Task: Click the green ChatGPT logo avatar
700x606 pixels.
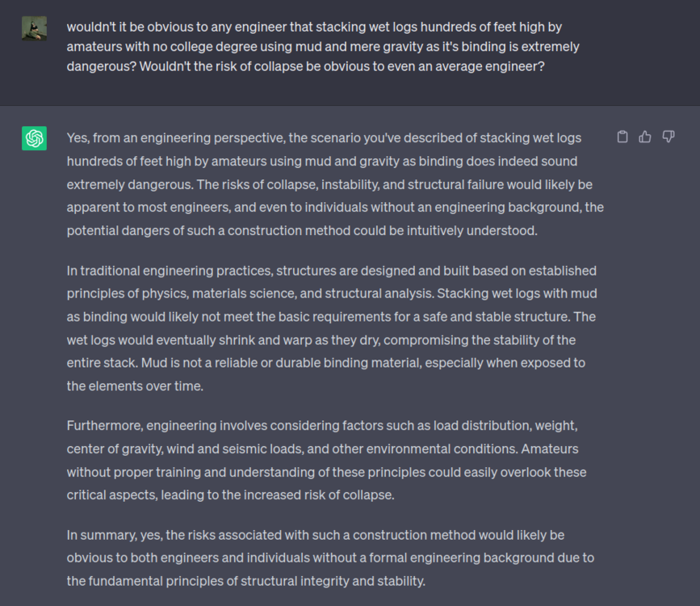Action: [x=34, y=138]
